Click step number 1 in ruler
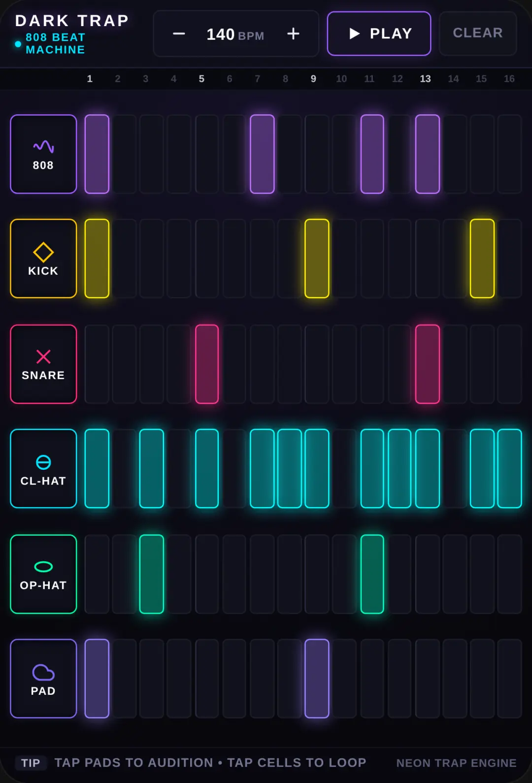 click(90, 79)
